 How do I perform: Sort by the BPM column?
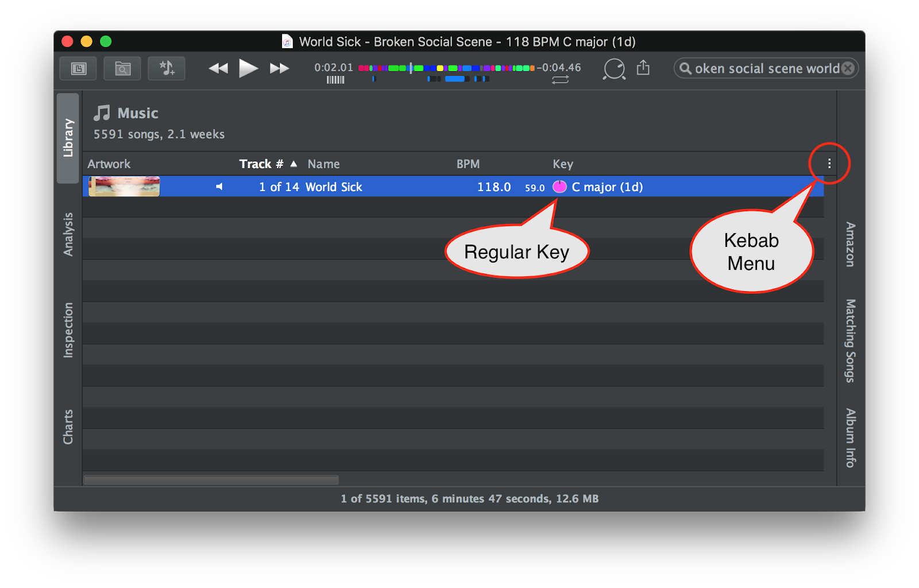pyautogui.click(x=468, y=164)
